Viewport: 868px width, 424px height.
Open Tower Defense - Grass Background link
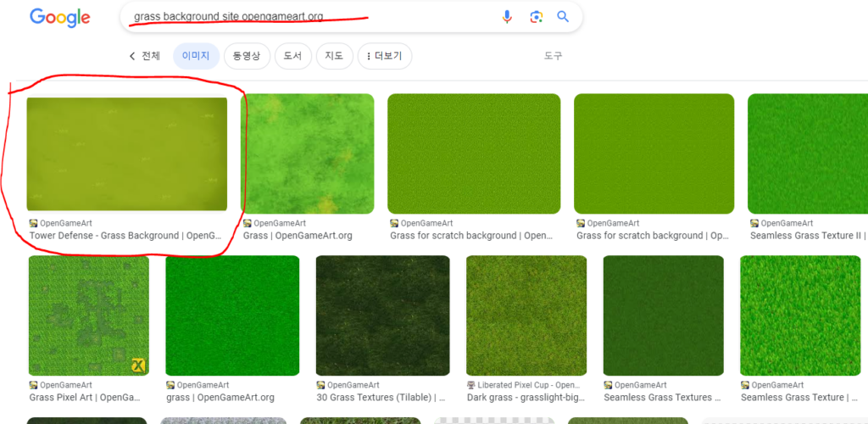125,236
